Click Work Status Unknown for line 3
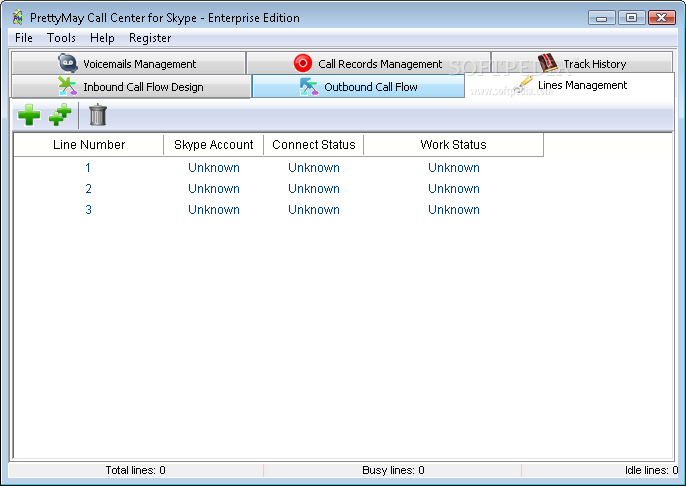The height and width of the screenshot is (486, 686). [454, 210]
